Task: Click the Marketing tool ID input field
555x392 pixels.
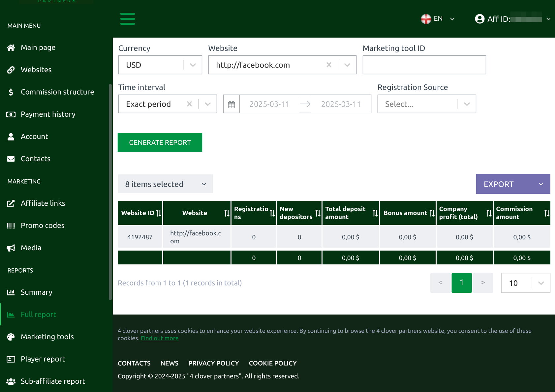Action: pos(424,65)
